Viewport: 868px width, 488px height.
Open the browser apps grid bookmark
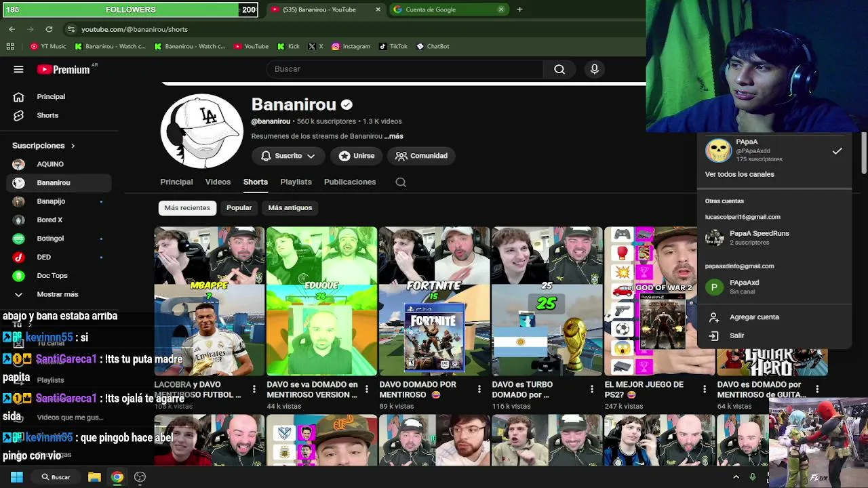coord(10,46)
